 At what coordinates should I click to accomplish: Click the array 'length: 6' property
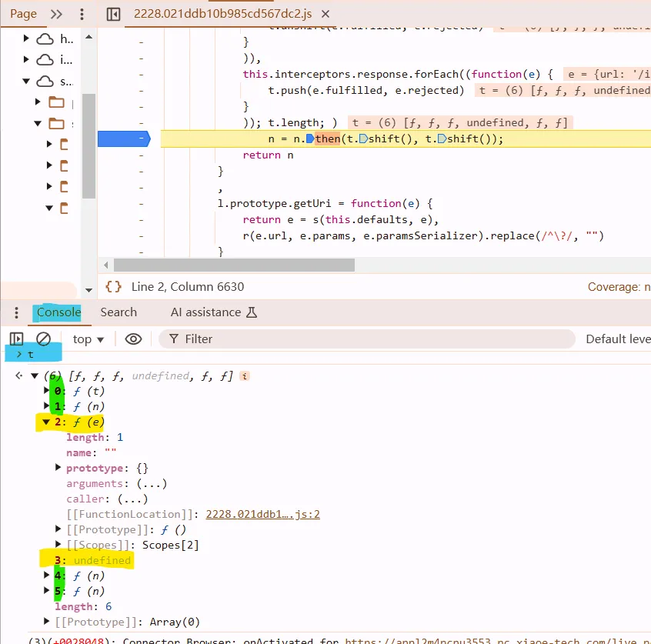click(83, 606)
